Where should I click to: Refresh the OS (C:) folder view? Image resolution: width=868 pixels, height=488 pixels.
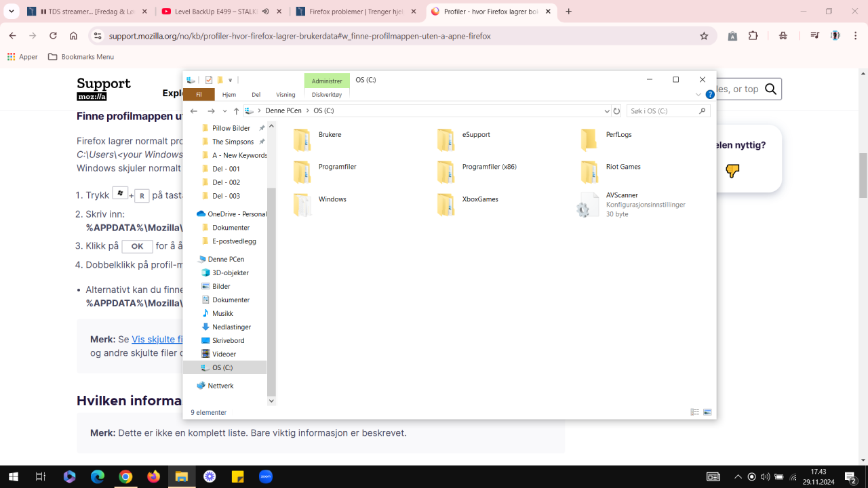pyautogui.click(x=616, y=111)
